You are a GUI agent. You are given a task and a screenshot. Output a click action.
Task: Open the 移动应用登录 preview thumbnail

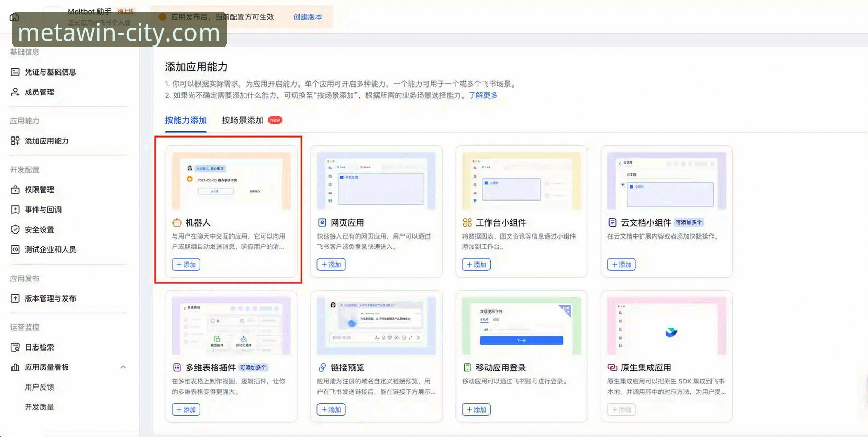(x=521, y=326)
